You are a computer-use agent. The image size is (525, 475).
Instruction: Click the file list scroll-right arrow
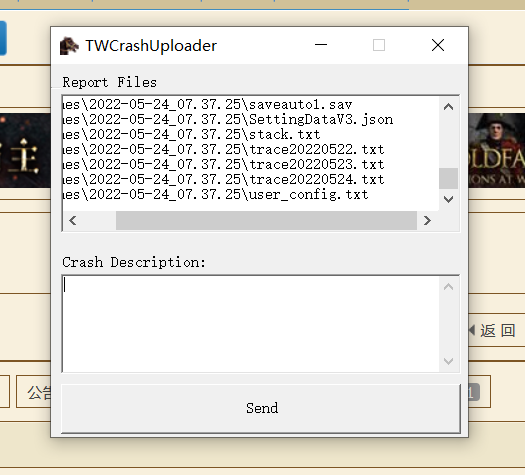click(427, 221)
